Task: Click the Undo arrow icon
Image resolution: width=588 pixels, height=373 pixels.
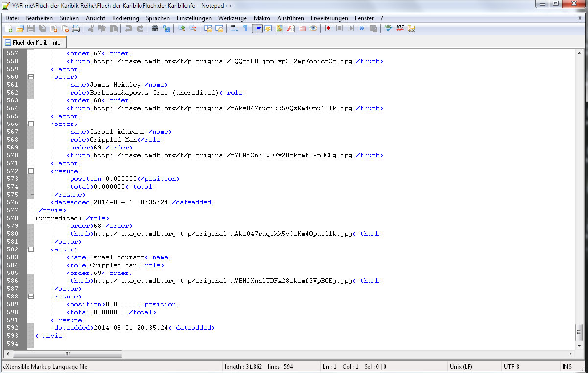Action: (128, 29)
